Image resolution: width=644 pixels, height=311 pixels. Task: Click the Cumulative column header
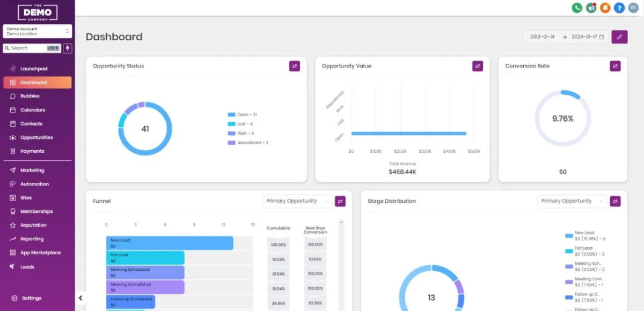tap(278, 228)
